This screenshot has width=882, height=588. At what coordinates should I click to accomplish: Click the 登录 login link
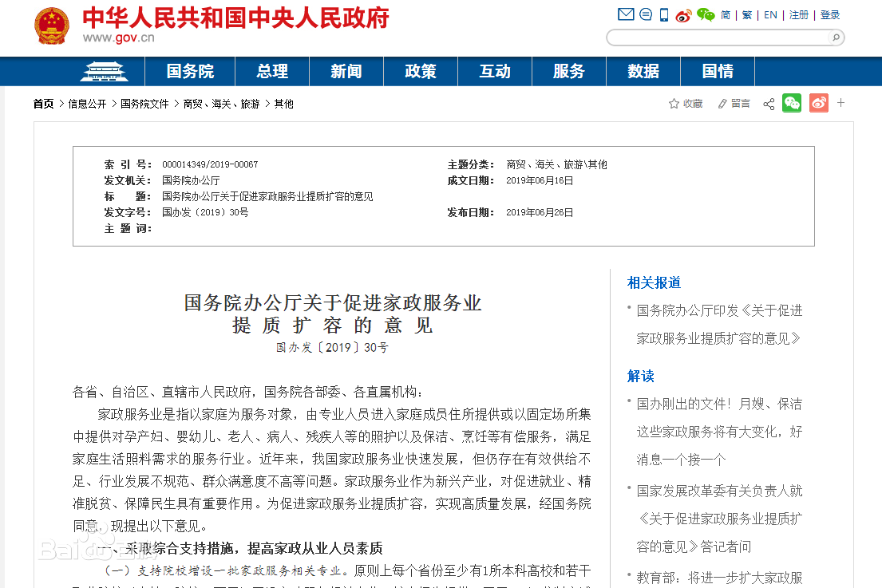830,15
